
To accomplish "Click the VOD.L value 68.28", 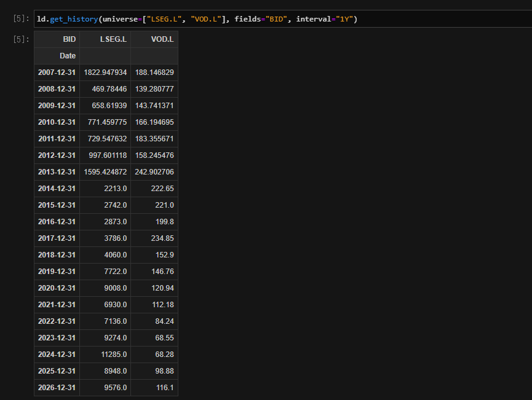I will [165, 355].
